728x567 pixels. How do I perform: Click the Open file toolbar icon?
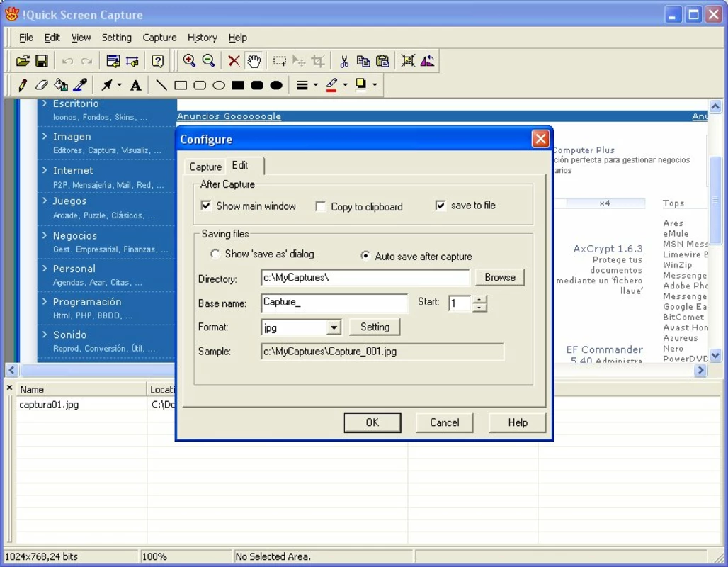coord(23,61)
